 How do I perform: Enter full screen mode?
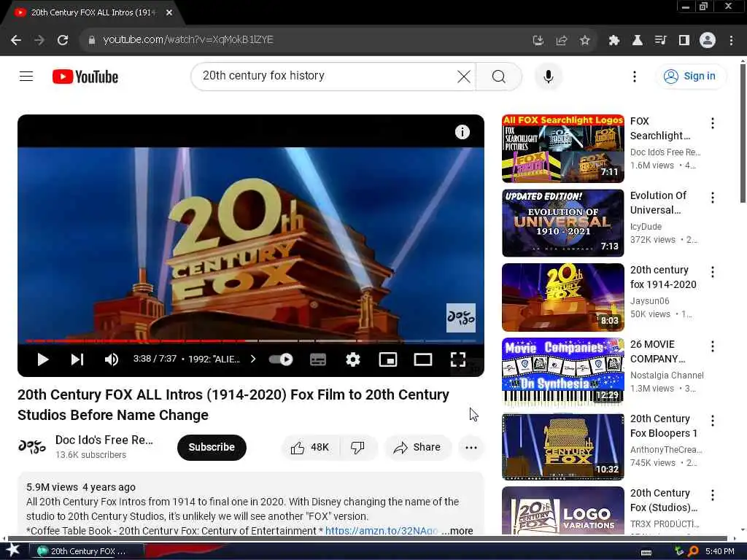coord(458,359)
